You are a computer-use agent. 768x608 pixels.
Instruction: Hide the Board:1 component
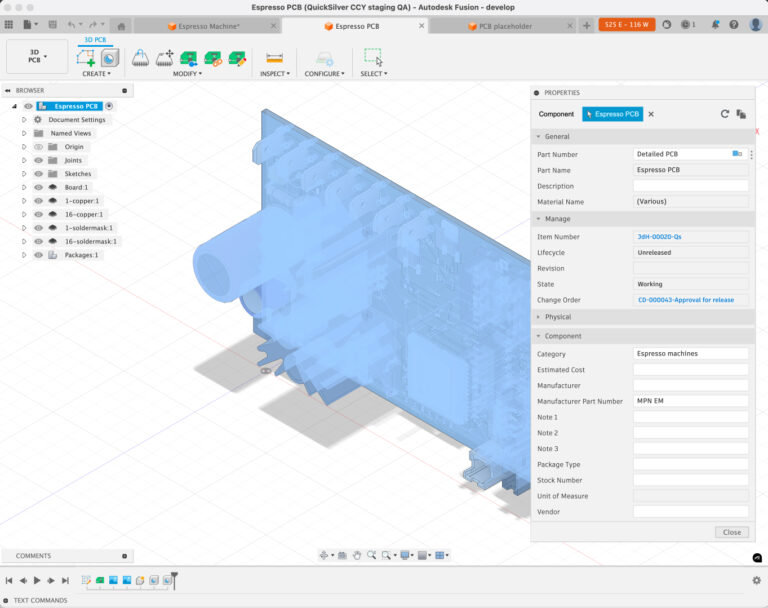38,187
